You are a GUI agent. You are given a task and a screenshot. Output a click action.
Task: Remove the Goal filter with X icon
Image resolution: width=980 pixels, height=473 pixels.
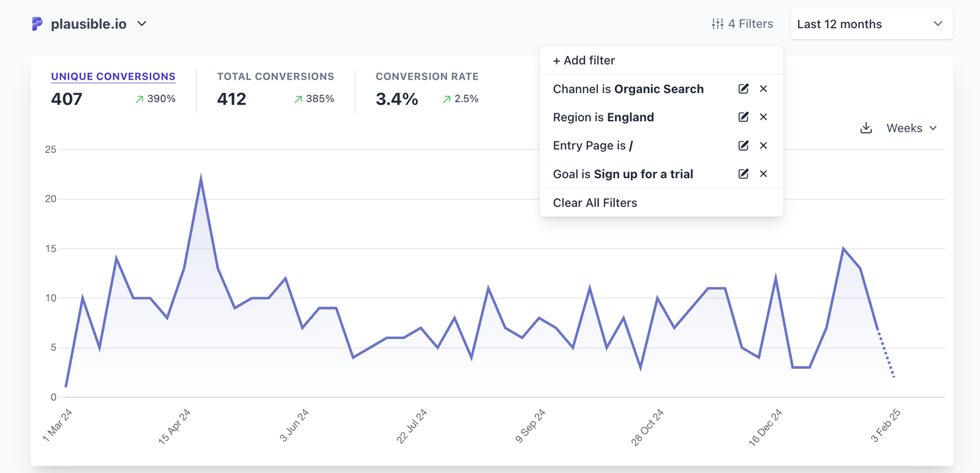(763, 174)
